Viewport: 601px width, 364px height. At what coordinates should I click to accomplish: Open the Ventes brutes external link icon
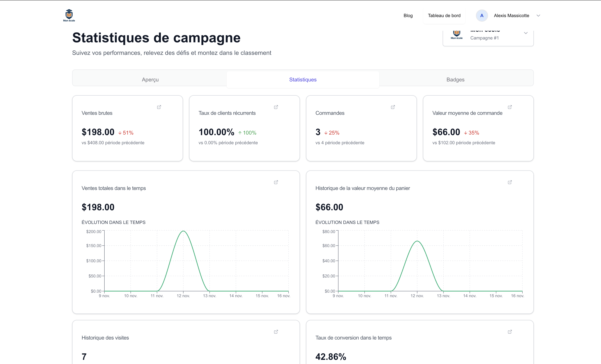click(x=159, y=107)
